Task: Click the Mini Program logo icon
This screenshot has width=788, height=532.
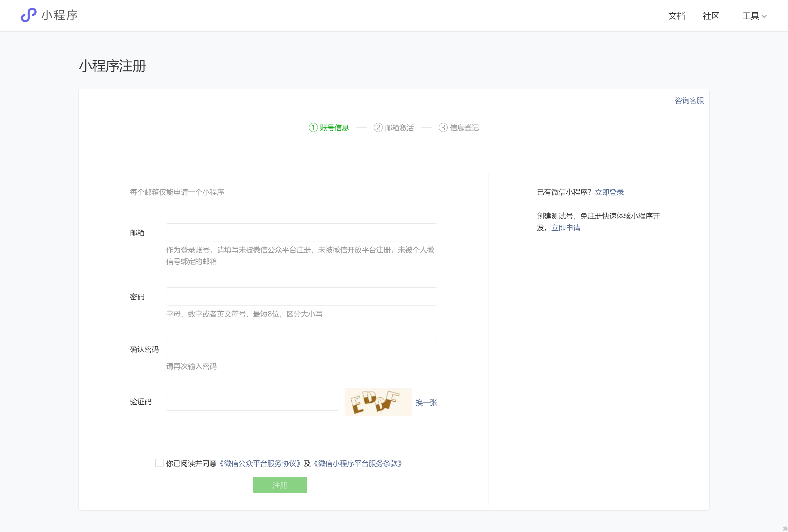Action: click(28, 15)
